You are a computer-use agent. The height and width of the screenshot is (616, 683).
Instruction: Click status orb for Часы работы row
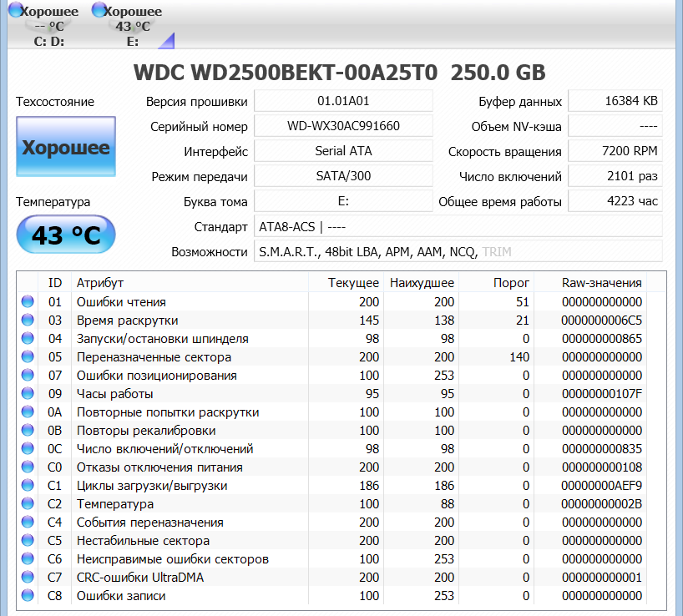[x=28, y=393]
